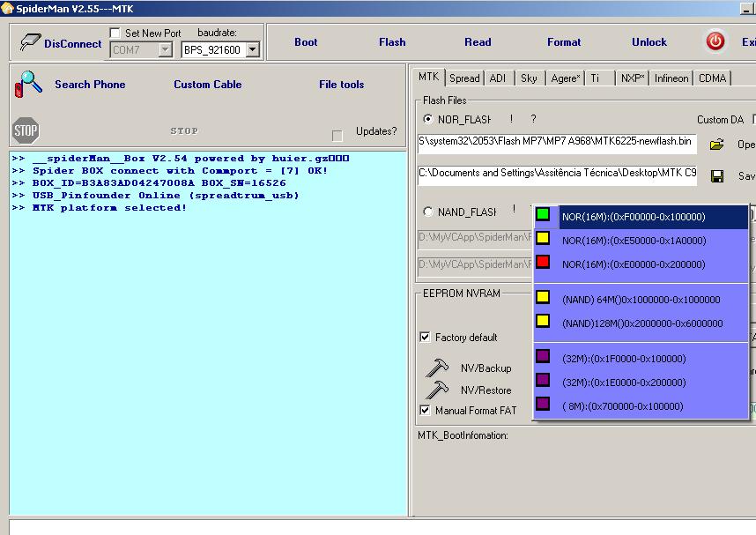Click the Search Phone magnifier icon
756x535 pixels.
pos(28,84)
